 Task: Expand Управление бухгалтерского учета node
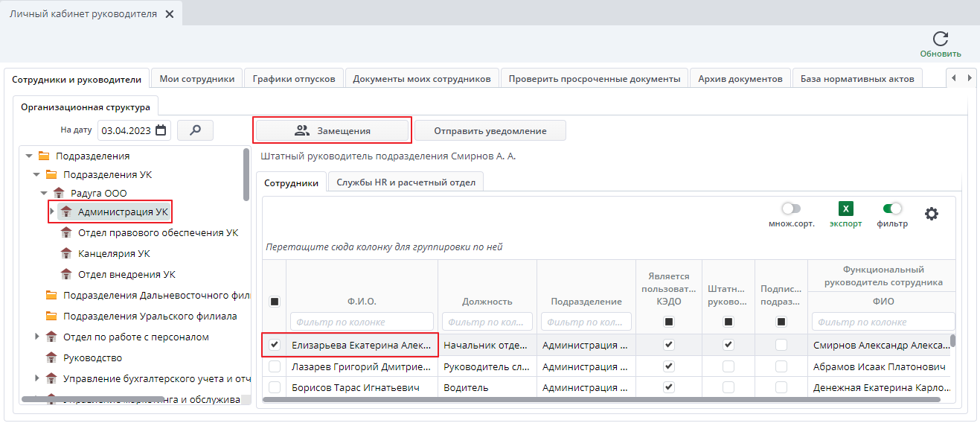(x=36, y=379)
